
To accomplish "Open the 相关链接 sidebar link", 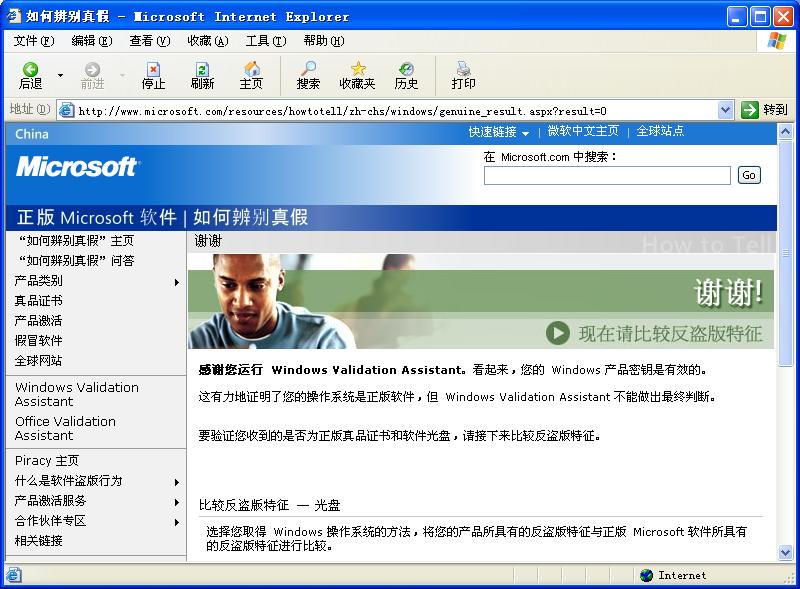I will pos(38,541).
